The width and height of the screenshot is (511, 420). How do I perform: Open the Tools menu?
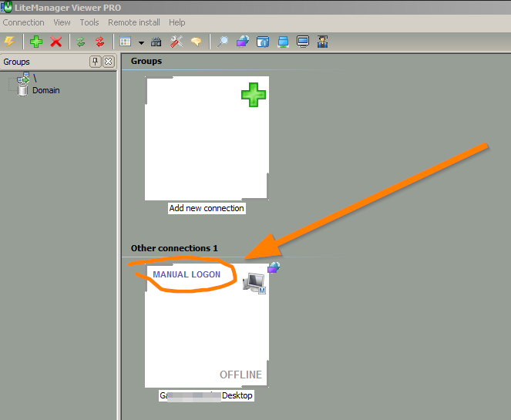pos(89,22)
